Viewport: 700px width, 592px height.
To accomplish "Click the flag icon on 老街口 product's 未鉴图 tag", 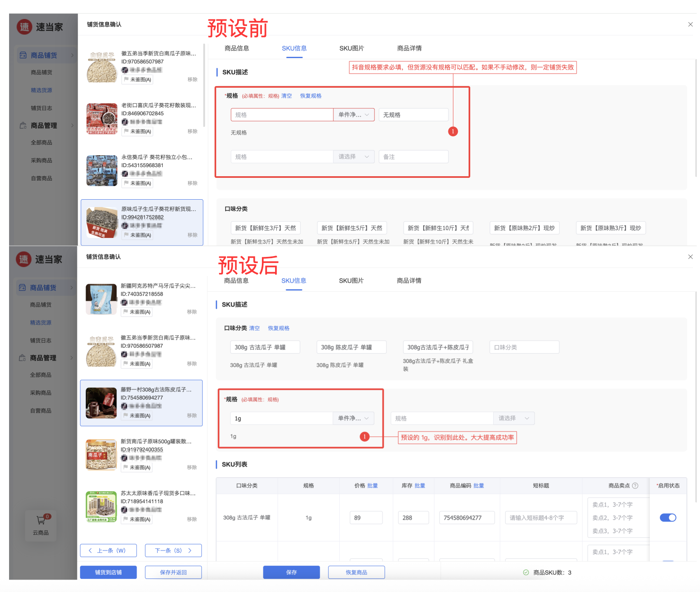I will tap(126, 131).
